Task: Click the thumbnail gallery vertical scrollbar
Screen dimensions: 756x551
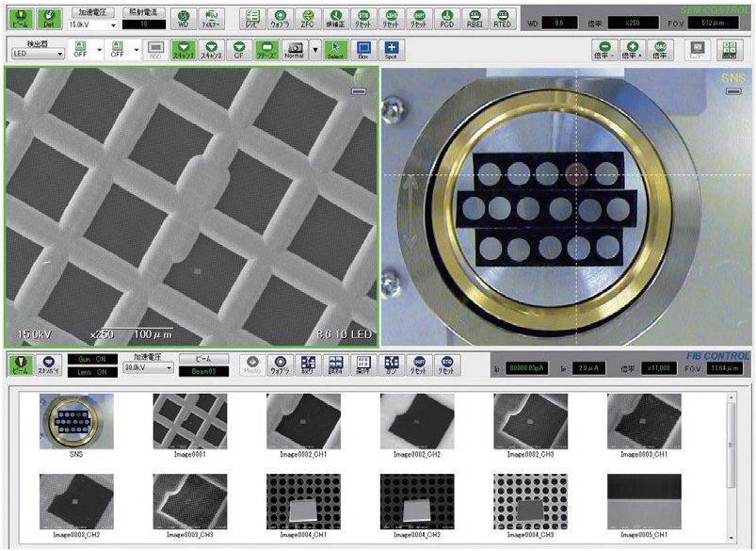Action: (732, 468)
